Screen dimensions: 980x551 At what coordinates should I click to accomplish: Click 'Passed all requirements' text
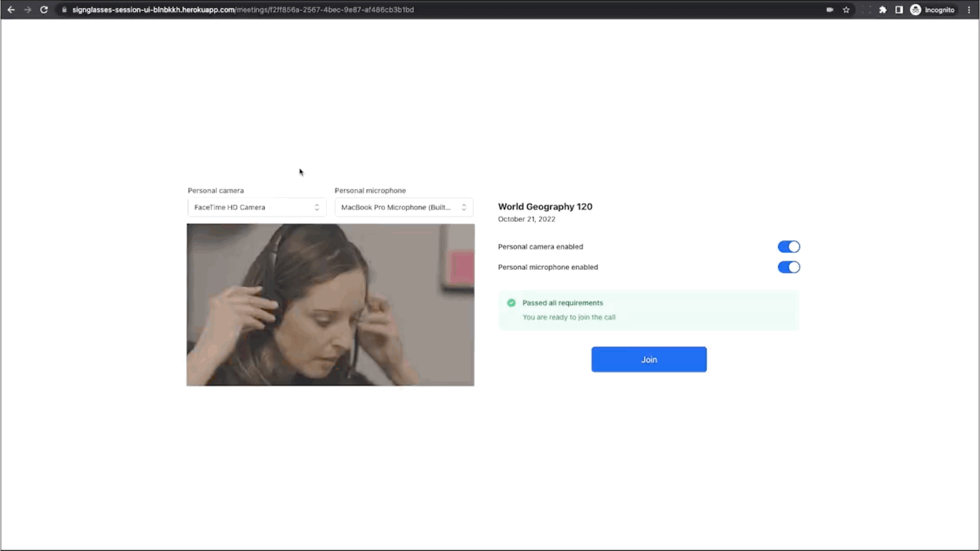pos(562,303)
